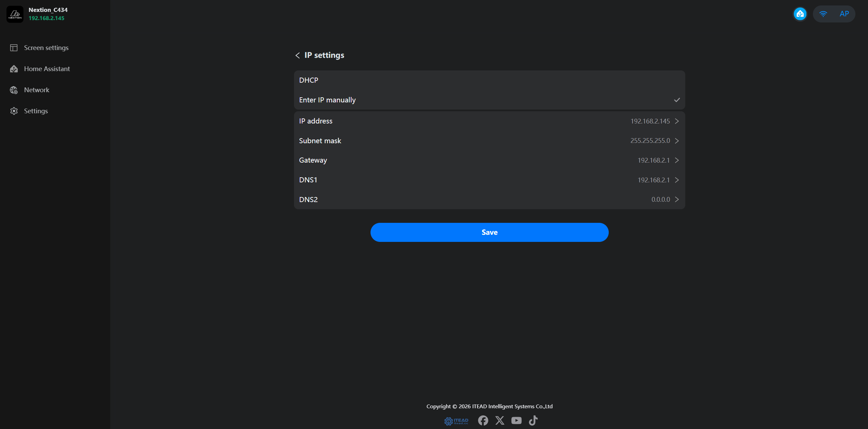Click the checkmark beside Enter IP manually

[677, 100]
